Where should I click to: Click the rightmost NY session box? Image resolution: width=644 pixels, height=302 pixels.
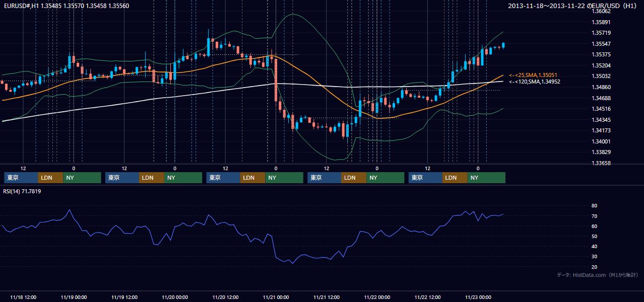(x=486, y=178)
